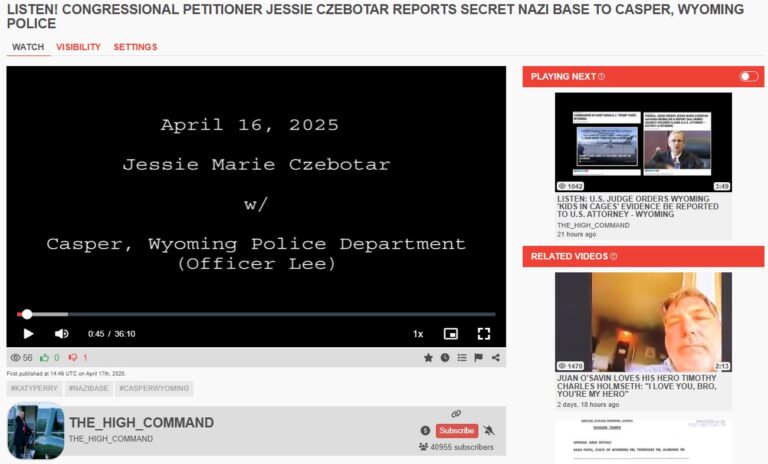Open Playing Next help icon
This screenshot has height=464, width=768.
pyautogui.click(x=601, y=76)
